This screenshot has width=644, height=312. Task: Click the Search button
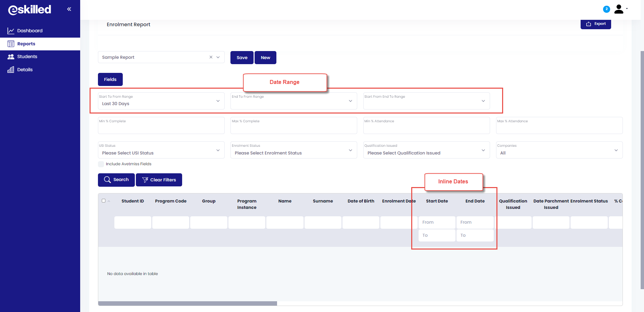click(116, 180)
